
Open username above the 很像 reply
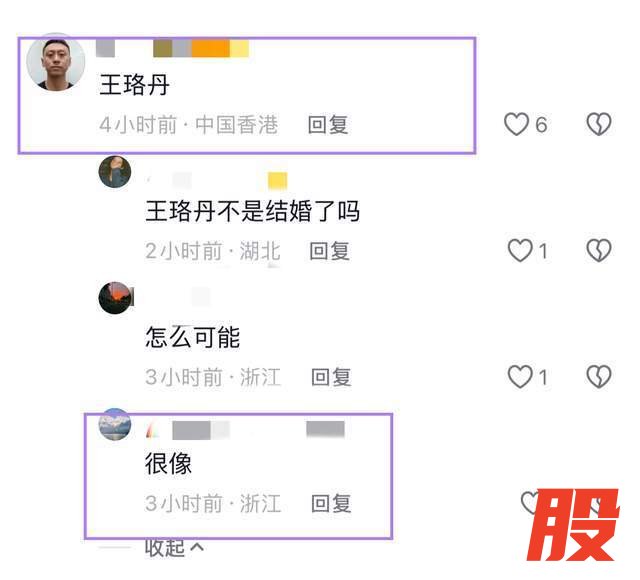pos(245,430)
